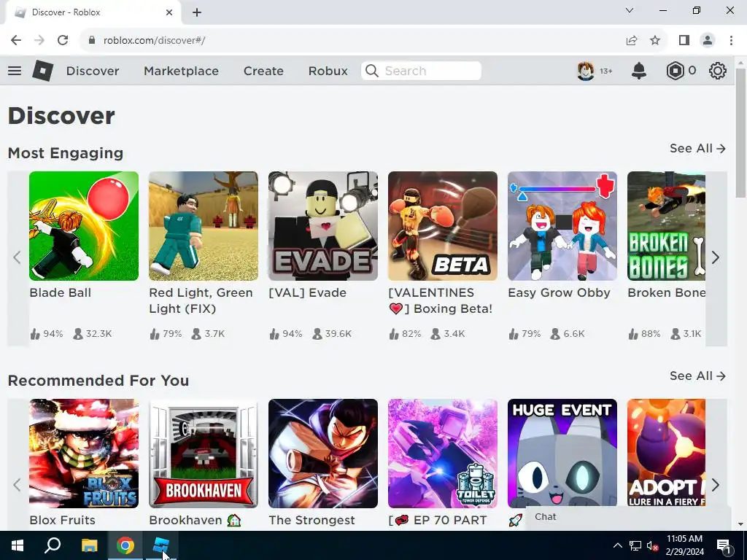Viewport: 747px width, 560px height.
Task: Open the Windows notification center
Action: 724,545
